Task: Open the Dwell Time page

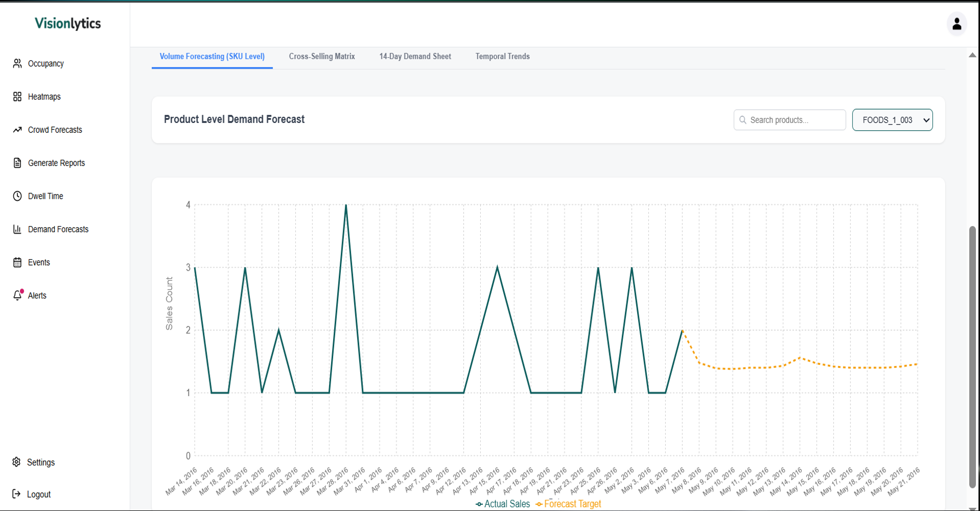Action: pyautogui.click(x=46, y=196)
